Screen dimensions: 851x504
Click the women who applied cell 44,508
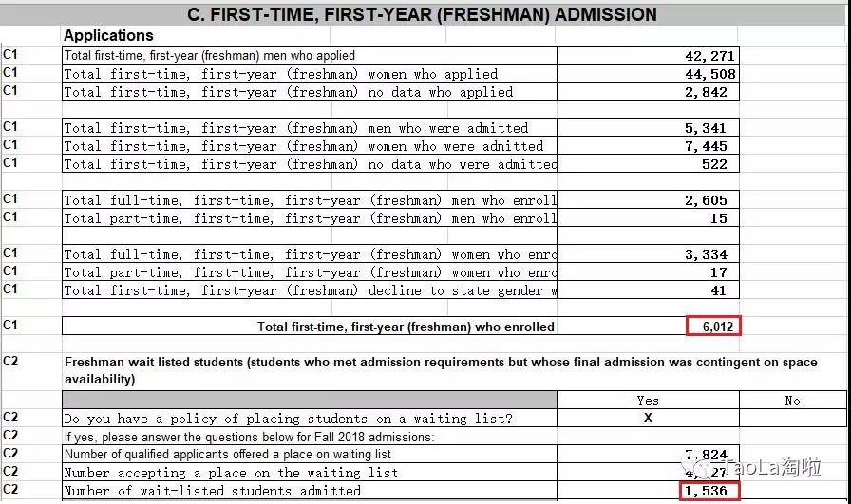709,74
